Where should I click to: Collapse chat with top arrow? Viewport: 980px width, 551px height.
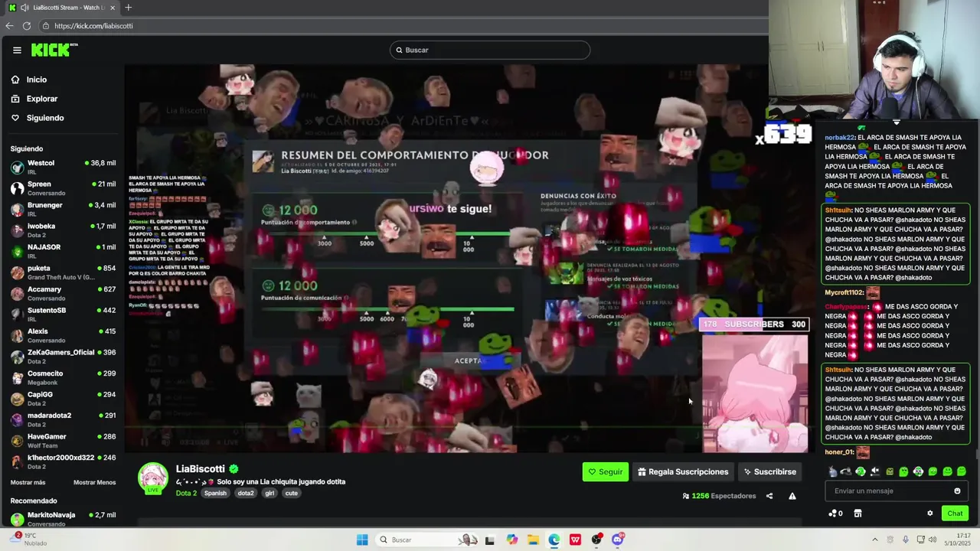pyautogui.click(x=897, y=122)
